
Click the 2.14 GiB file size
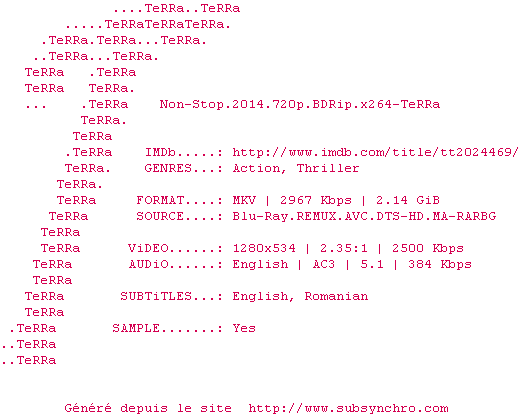[408, 200]
